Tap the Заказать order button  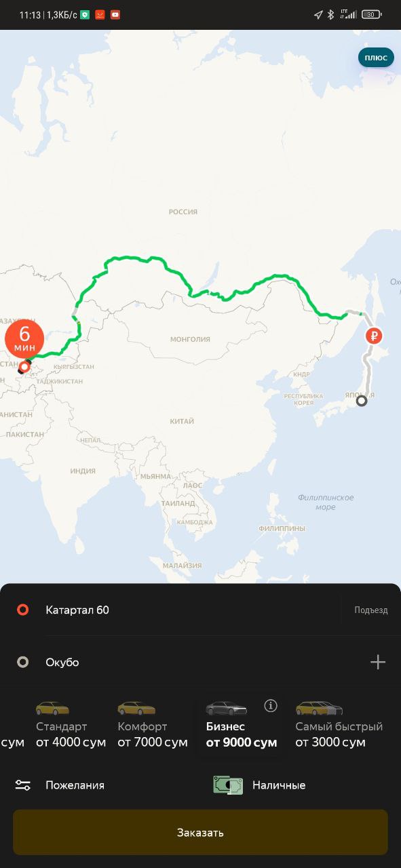[x=200, y=832]
